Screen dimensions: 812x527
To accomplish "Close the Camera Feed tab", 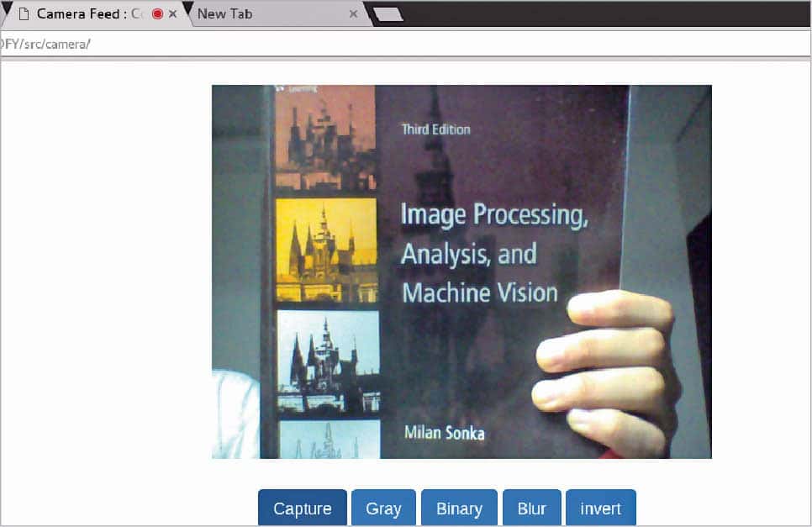I will tap(172, 14).
